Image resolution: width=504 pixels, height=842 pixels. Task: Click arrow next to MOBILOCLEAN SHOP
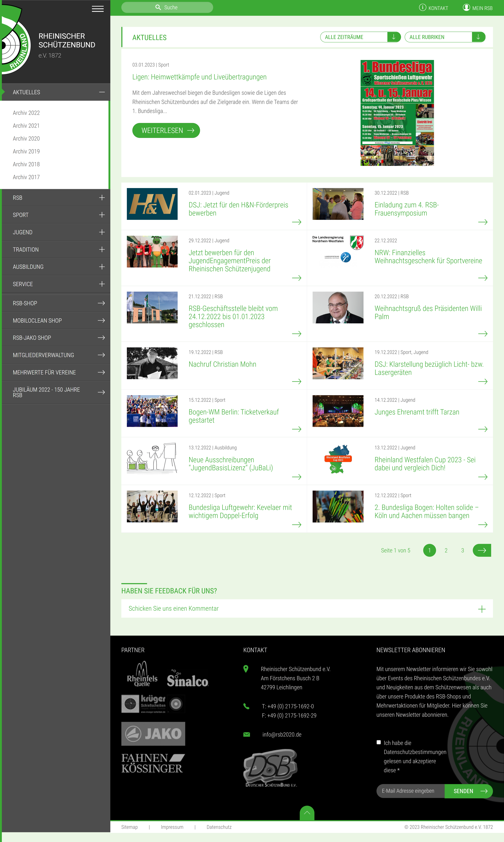coord(101,320)
